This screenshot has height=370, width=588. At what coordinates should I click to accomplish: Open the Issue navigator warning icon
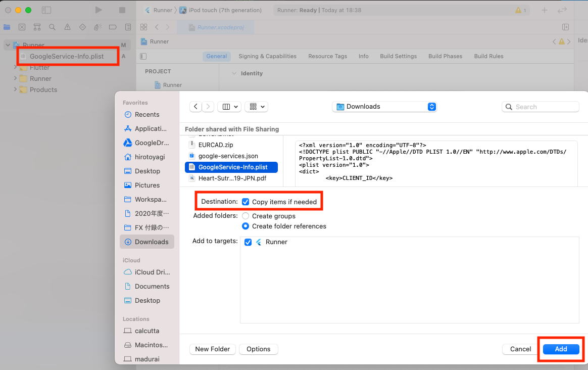67,27
